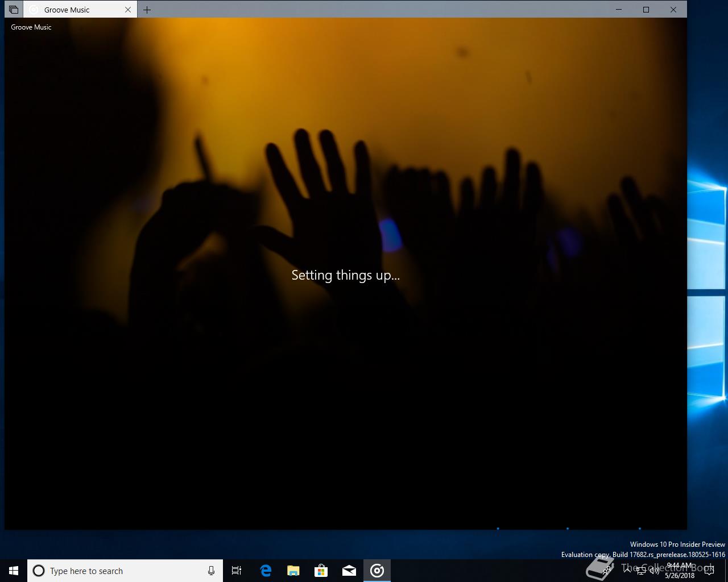Minimize the Groove Music window

click(619, 10)
